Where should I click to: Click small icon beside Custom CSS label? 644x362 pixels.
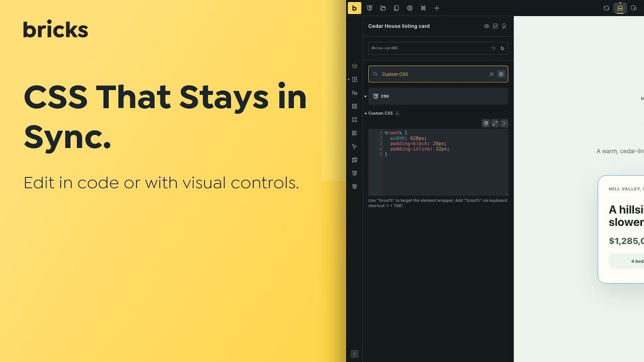pos(397,113)
